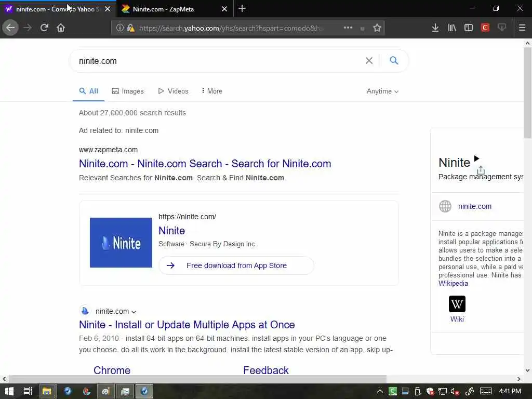Click the Wikipedia W icon

pos(457,303)
